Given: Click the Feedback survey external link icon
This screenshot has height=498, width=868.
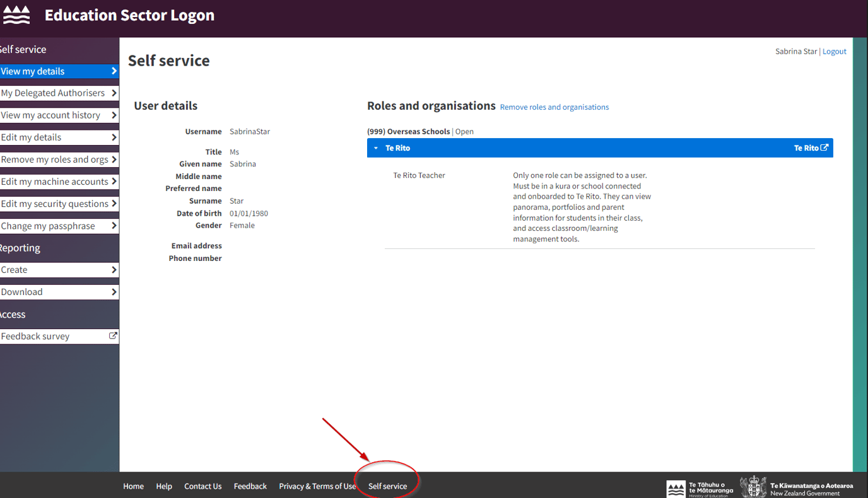Looking at the screenshot, I should pyautogui.click(x=113, y=336).
